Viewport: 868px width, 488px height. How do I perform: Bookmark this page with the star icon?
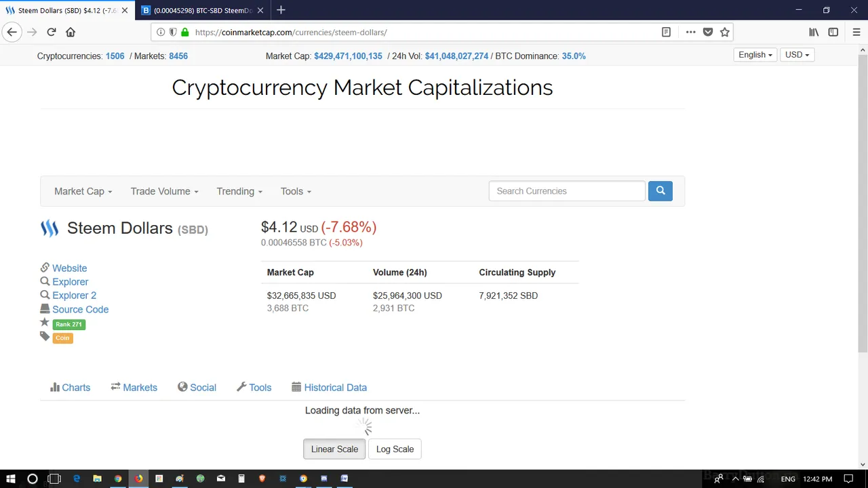pyautogui.click(x=725, y=32)
